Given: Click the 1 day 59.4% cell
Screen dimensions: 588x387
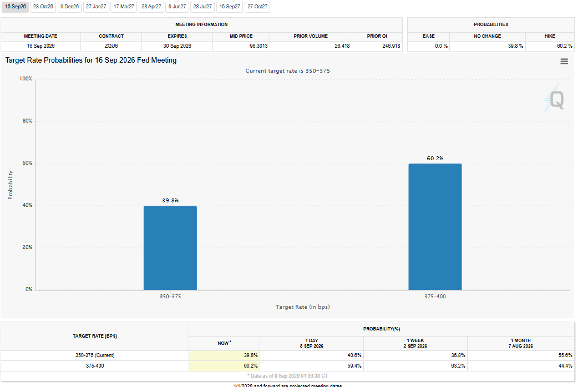Looking at the screenshot, I should [x=312, y=366].
